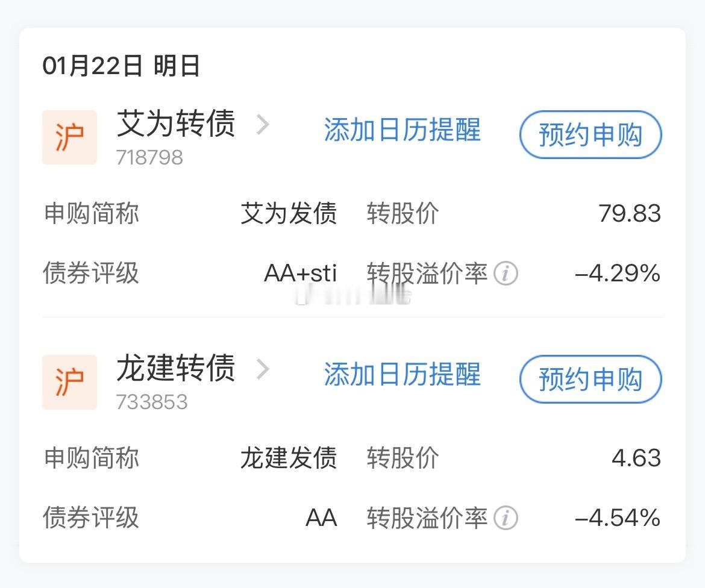The image size is (705, 588).
Task: Select the 龙建转债 title
Action: click(176, 368)
